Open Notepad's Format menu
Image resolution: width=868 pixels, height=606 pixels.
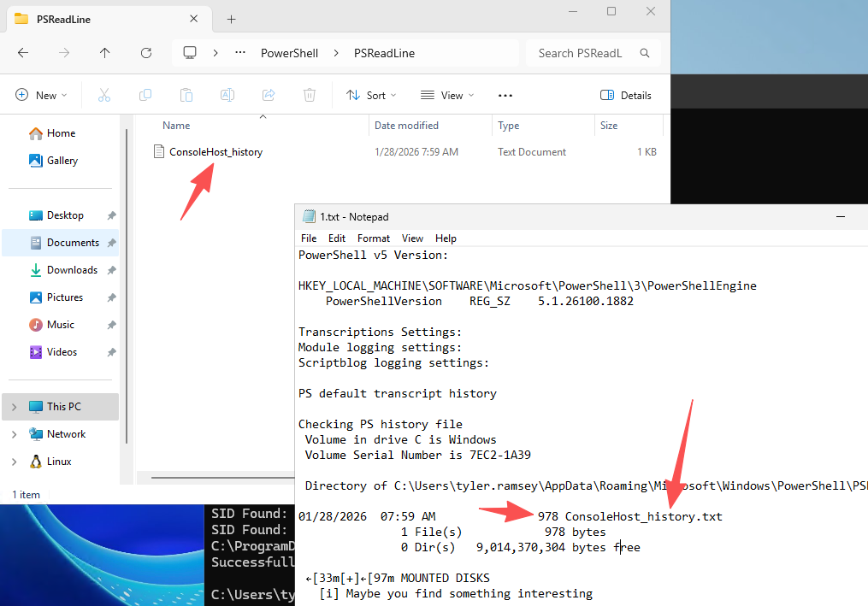coord(374,238)
